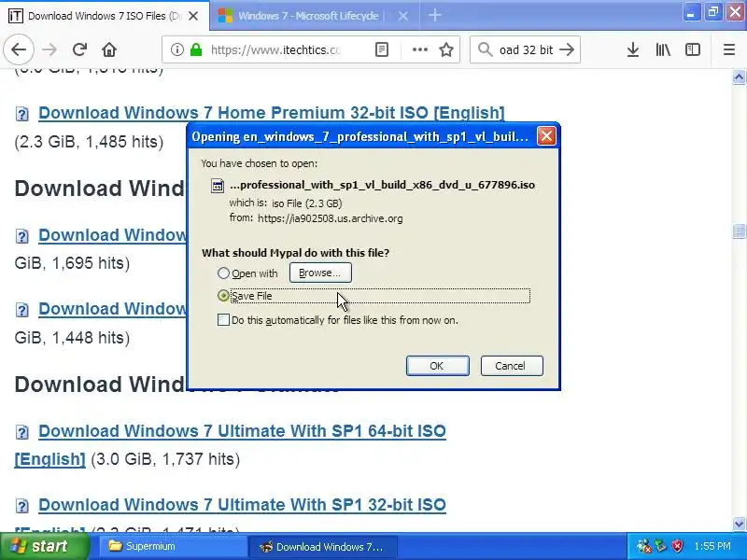Open a new tab with plus button
The width and height of the screenshot is (747, 560).
(x=434, y=16)
